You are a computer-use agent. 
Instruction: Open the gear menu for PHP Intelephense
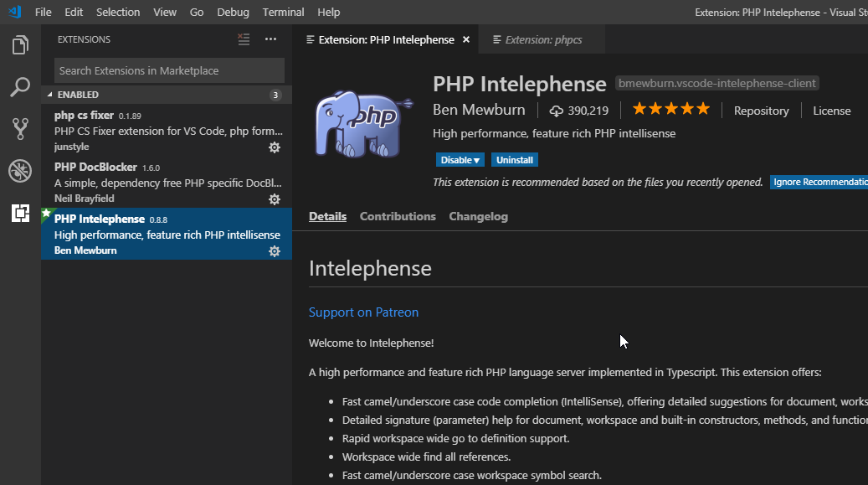pyautogui.click(x=275, y=251)
